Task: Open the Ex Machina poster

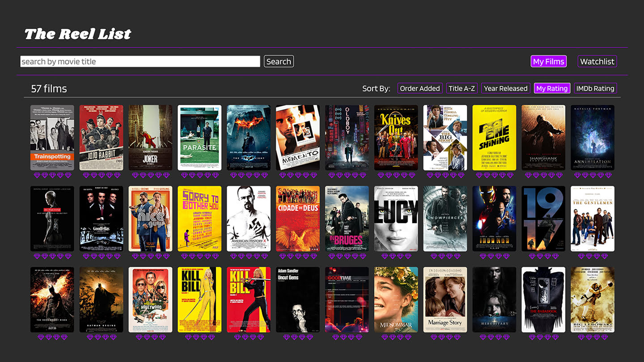Action: tap(52, 219)
